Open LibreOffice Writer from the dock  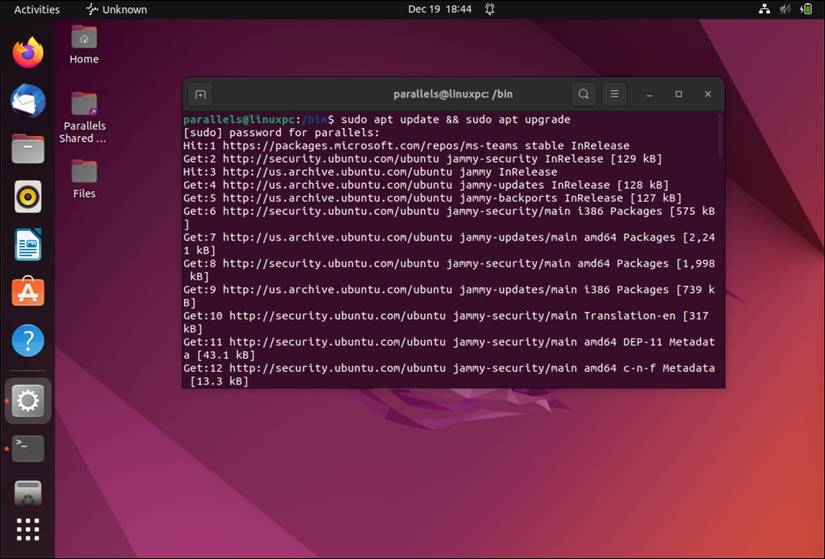click(28, 245)
